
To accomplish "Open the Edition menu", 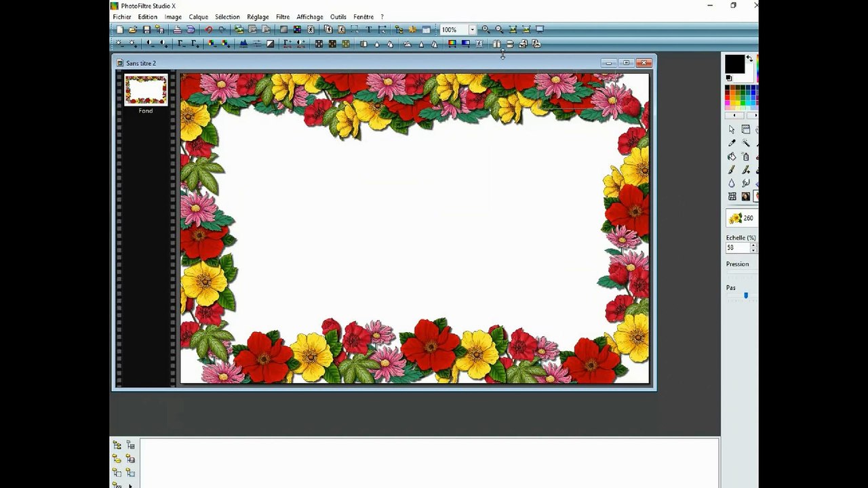I will point(147,17).
